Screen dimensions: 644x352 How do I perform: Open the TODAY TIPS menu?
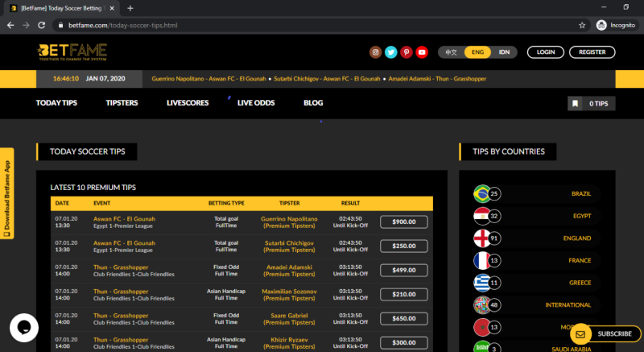pos(56,102)
